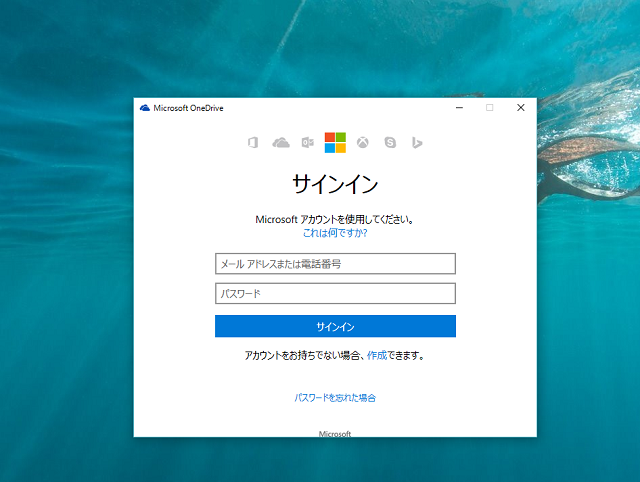Open the 作成 account link
This screenshot has width=640, height=482.
(x=377, y=355)
